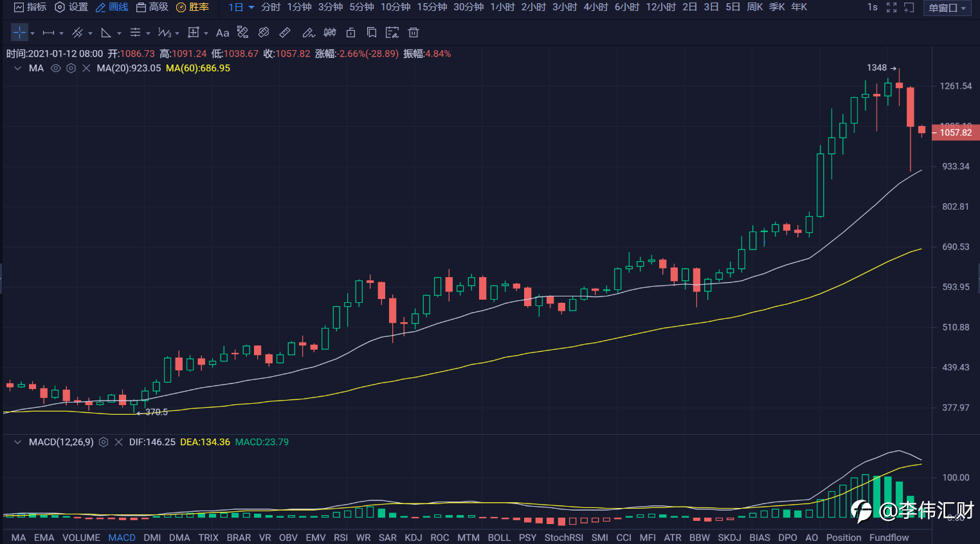
Task: Select the angle drawing tool
Action: 106,33
